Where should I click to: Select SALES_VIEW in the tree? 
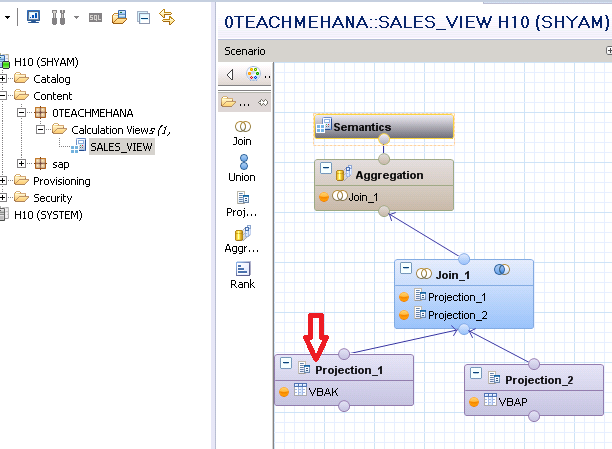tap(121, 147)
